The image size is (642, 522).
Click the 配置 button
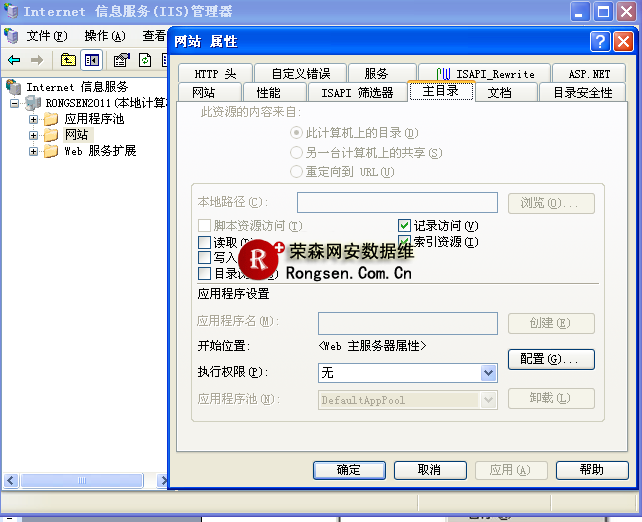[x=551, y=359]
